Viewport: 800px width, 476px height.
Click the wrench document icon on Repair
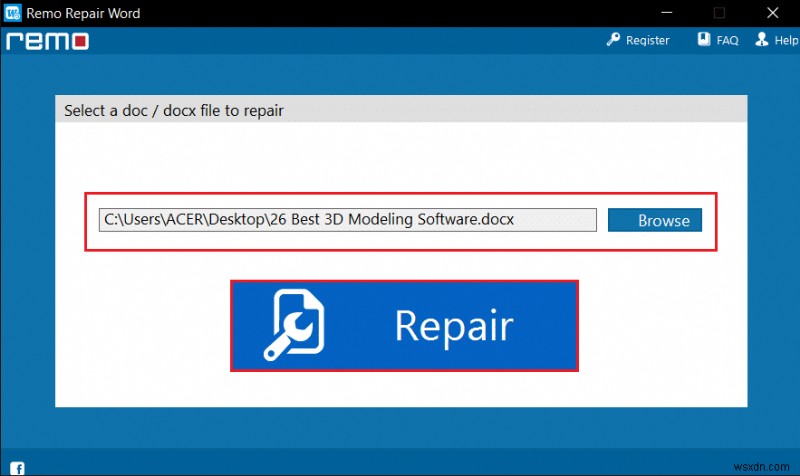tap(294, 325)
